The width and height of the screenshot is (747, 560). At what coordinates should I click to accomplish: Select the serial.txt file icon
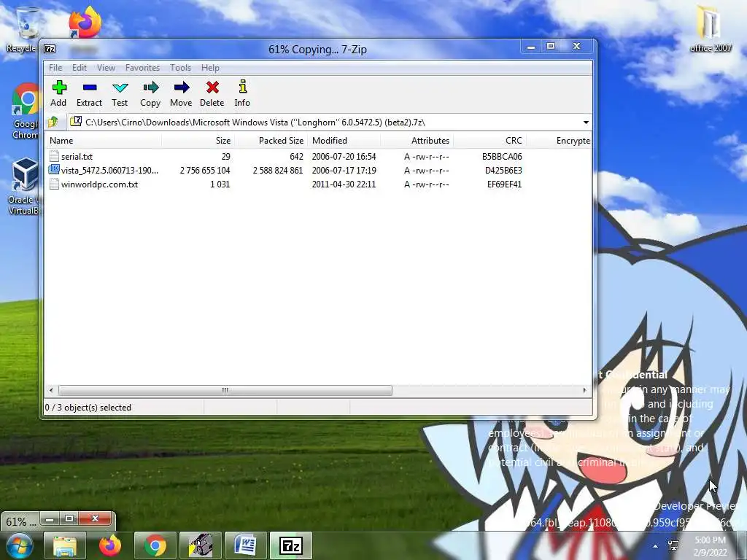tap(54, 156)
